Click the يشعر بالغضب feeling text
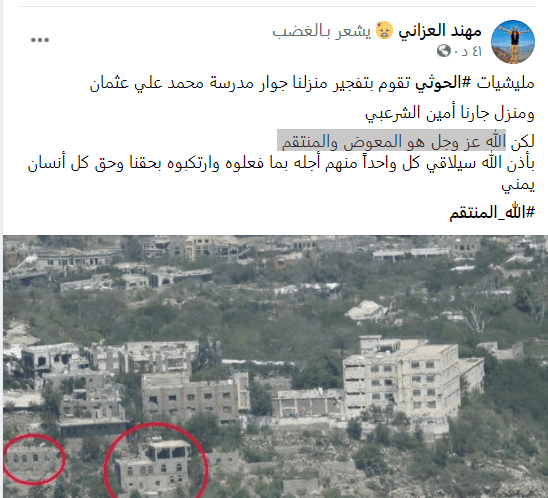 point(322,31)
